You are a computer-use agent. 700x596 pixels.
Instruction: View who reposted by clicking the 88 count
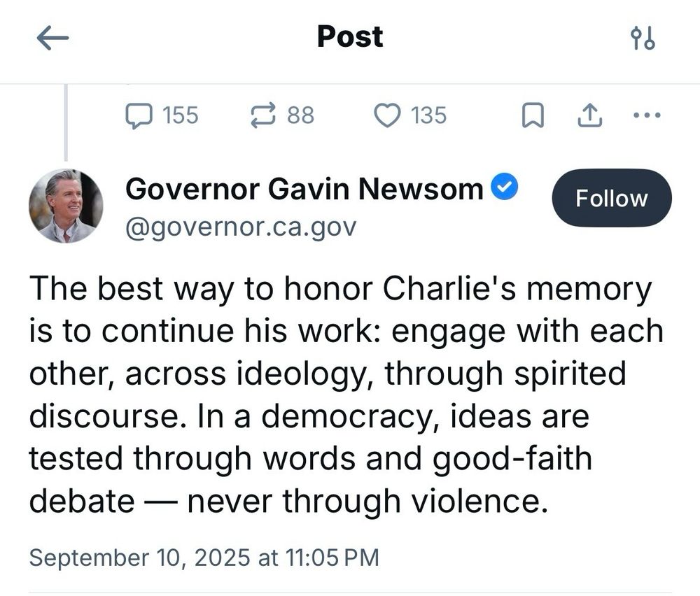299,115
